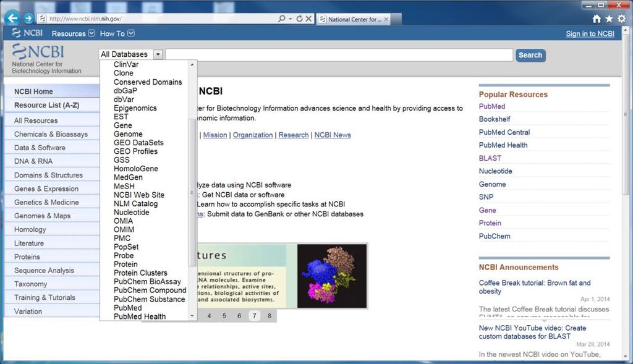Open Sequence Analysis in the sidebar
The image size is (633, 364).
[52, 271]
